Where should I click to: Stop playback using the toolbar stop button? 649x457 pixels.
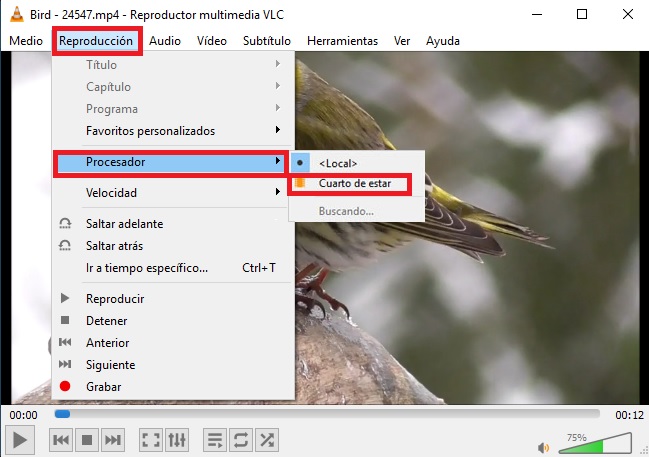tap(87, 440)
